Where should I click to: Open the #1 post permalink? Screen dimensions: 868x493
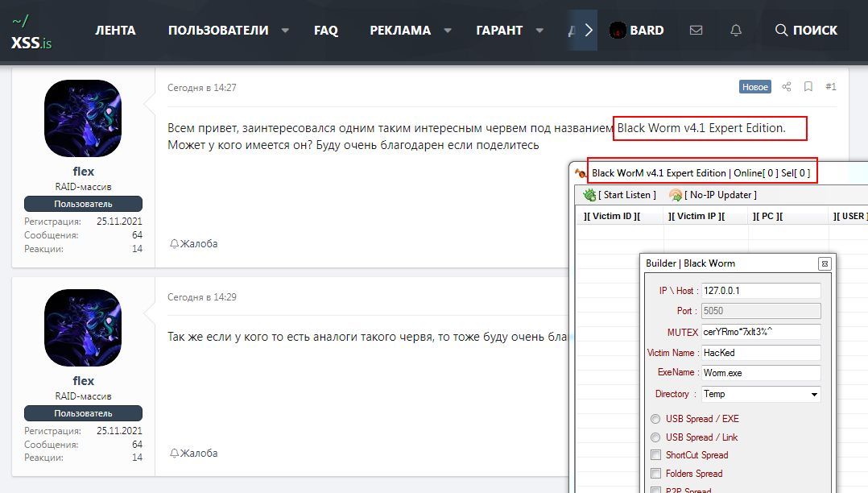830,86
